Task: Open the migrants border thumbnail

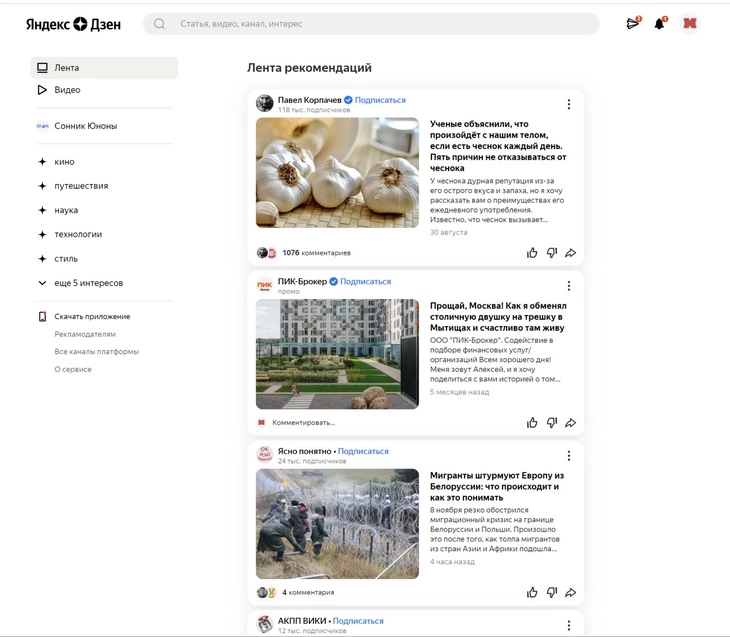Action: click(x=337, y=524)
